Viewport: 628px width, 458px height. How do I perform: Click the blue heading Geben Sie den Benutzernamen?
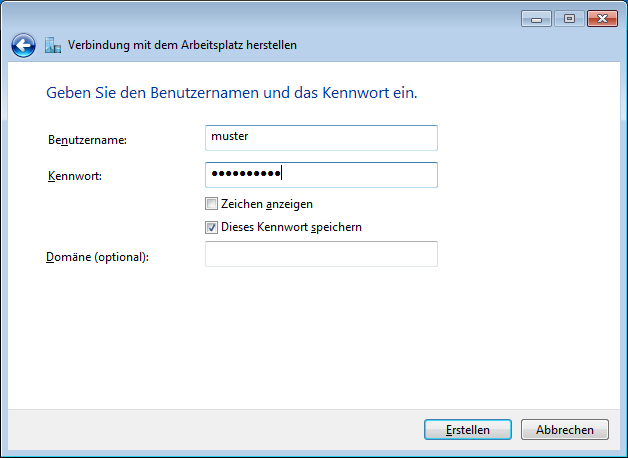coord(232,93)
